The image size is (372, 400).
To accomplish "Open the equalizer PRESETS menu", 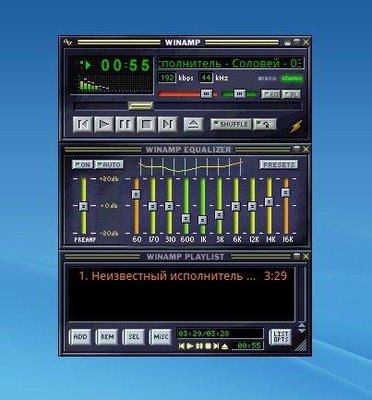I will click(x=279, y=165).
